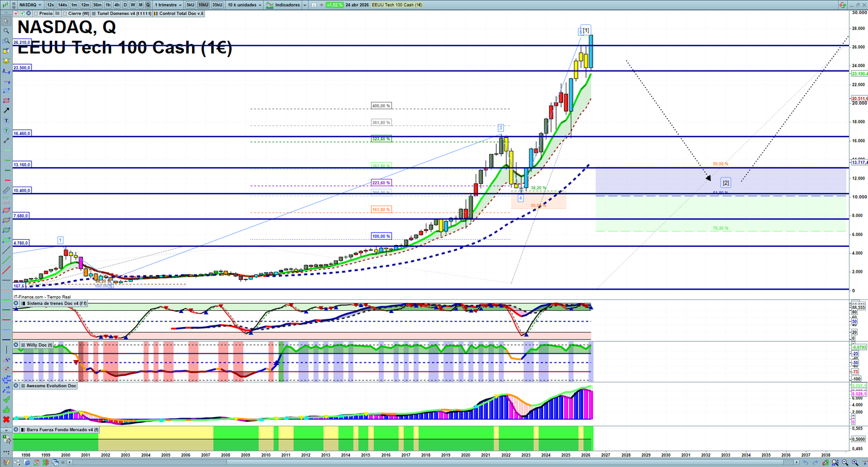Expand the Indicadores dropdown arrow
The image size is (868, 467).
tap(304, 5)
